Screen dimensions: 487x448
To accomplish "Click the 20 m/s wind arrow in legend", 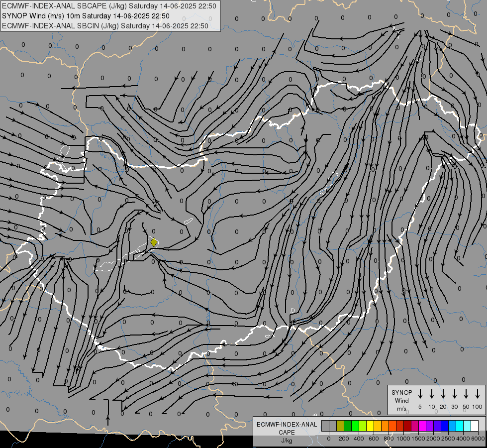I will (x=443, y=394).
